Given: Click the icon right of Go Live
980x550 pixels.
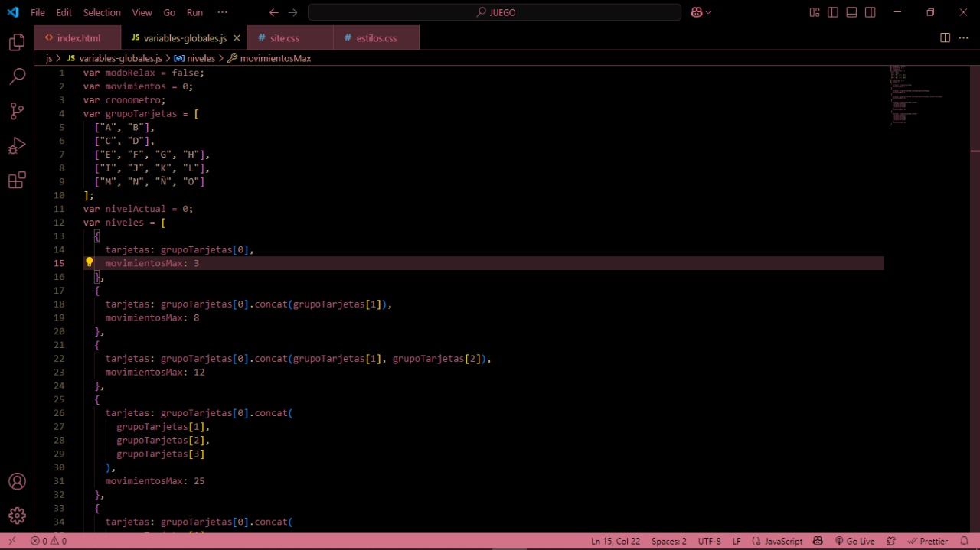Looking at the screenshot, I should pyautogui.click(x=891, y=541).
